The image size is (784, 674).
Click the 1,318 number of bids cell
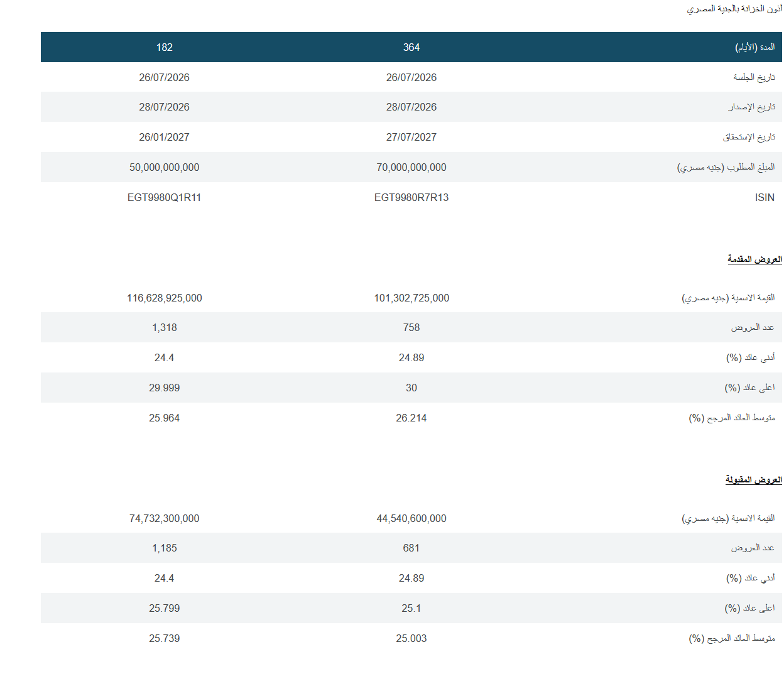(165, 327)
